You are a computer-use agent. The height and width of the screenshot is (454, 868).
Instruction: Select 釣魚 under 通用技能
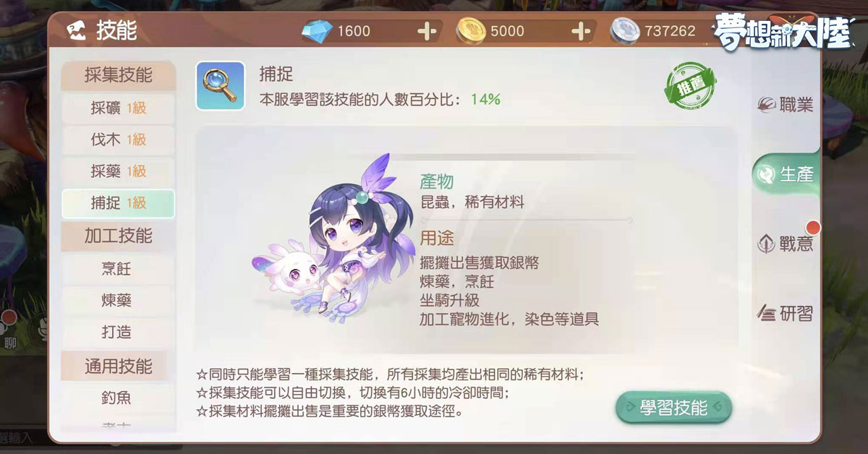119,398
